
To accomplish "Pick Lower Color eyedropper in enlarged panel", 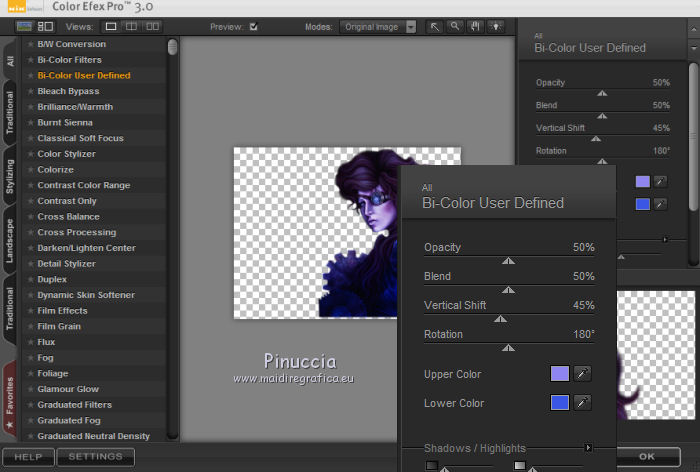I will click(582, 402).
